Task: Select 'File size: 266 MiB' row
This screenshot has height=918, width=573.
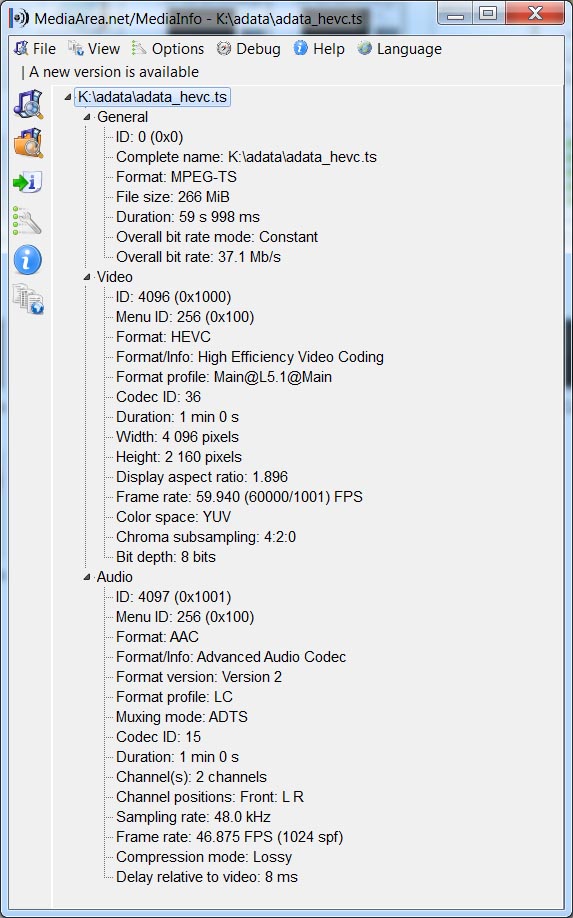Action: [x=173, y=197]
